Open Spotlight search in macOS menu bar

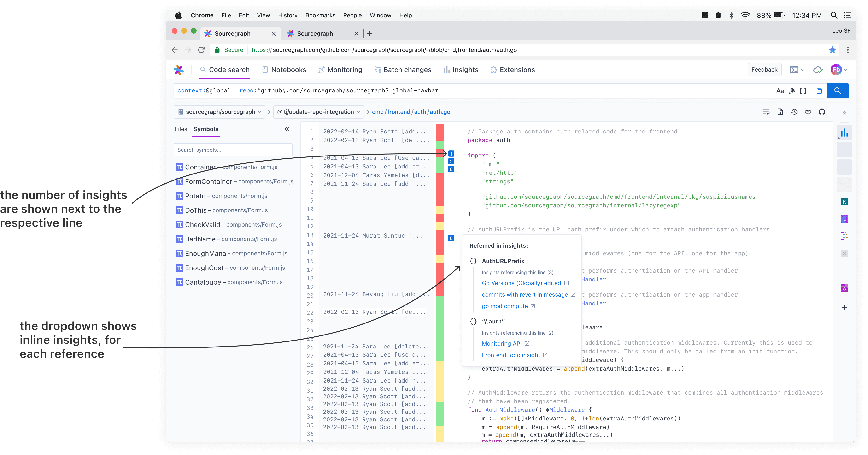834,16
